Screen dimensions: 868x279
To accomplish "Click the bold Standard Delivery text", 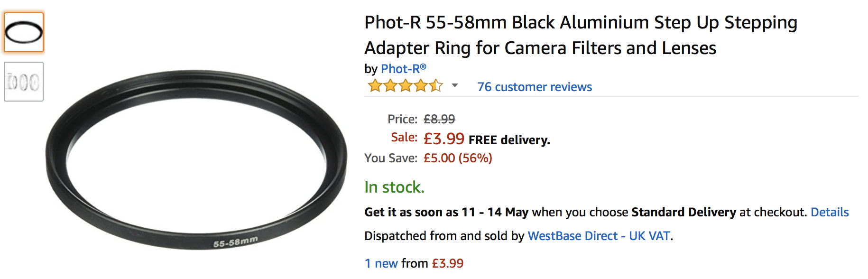I will pos(683,212).
